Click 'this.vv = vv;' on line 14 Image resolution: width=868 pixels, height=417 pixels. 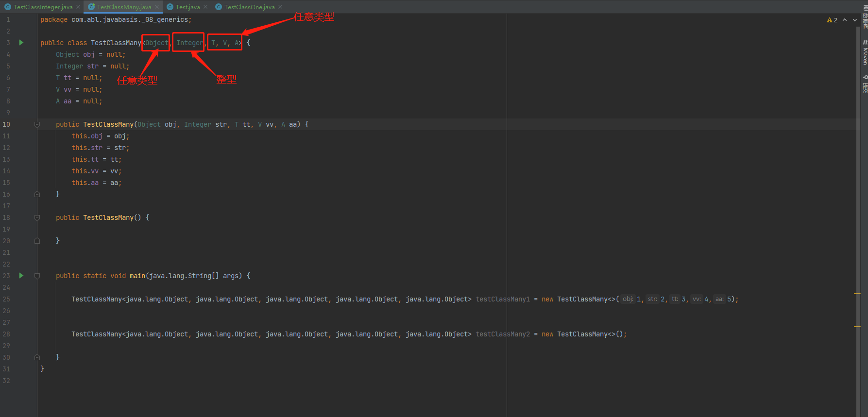97,171
